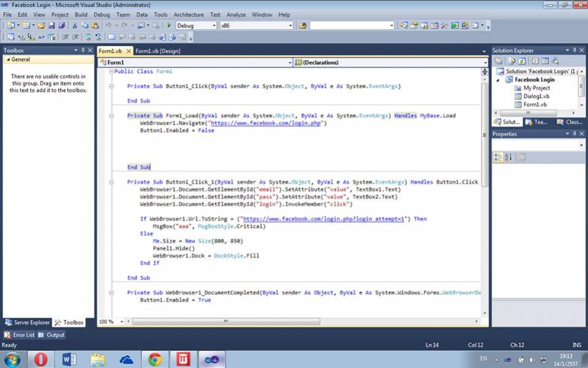Click Solution Explorer Properties icon
588x368 pixels.
coord(499,61)
